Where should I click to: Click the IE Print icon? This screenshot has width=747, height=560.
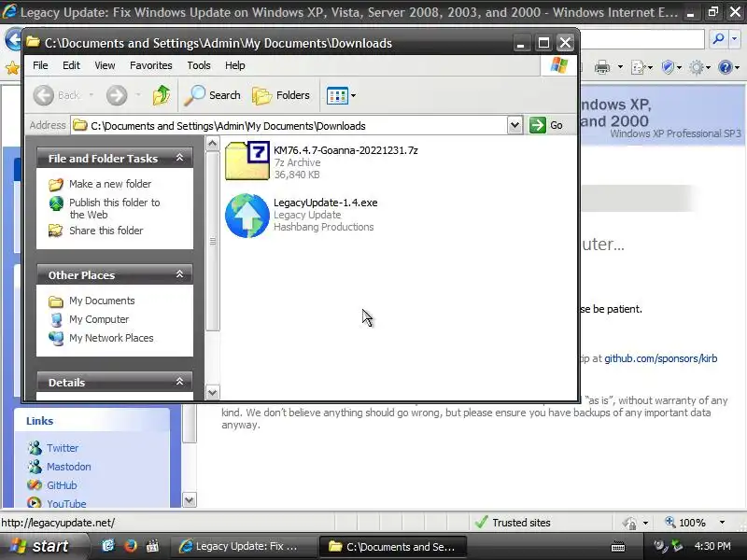click(602, 67)
